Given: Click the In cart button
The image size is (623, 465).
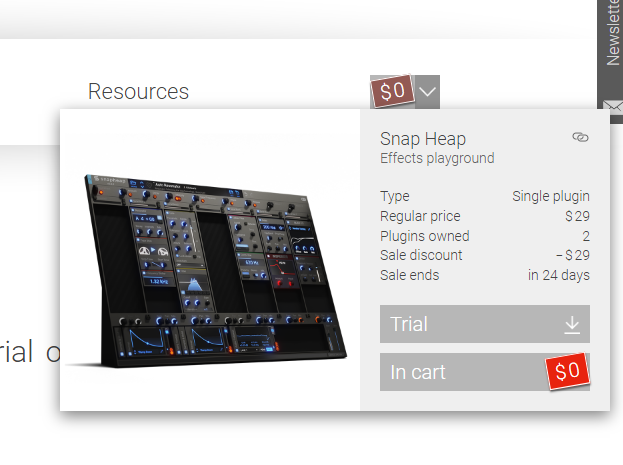Looking at the screenshot, I should click(485, 372).
